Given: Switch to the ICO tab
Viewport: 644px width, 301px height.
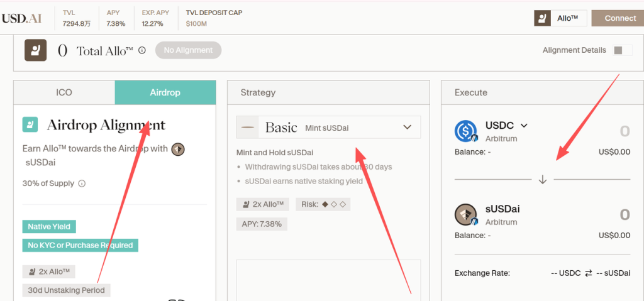Looking at the screenshot, I should point(64,92).
